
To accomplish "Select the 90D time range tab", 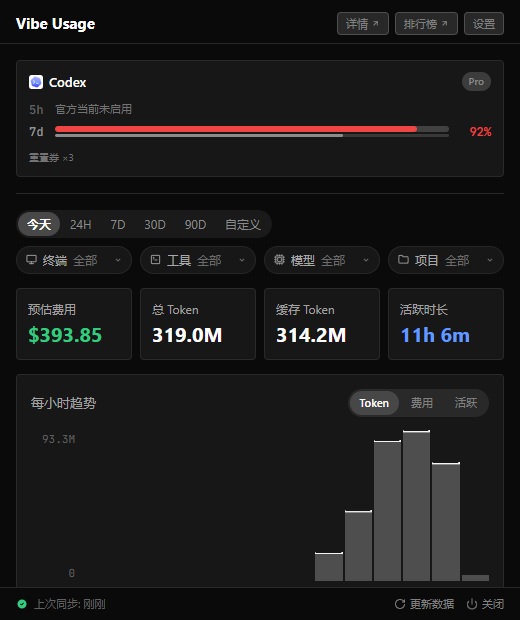I will (195, 224).
